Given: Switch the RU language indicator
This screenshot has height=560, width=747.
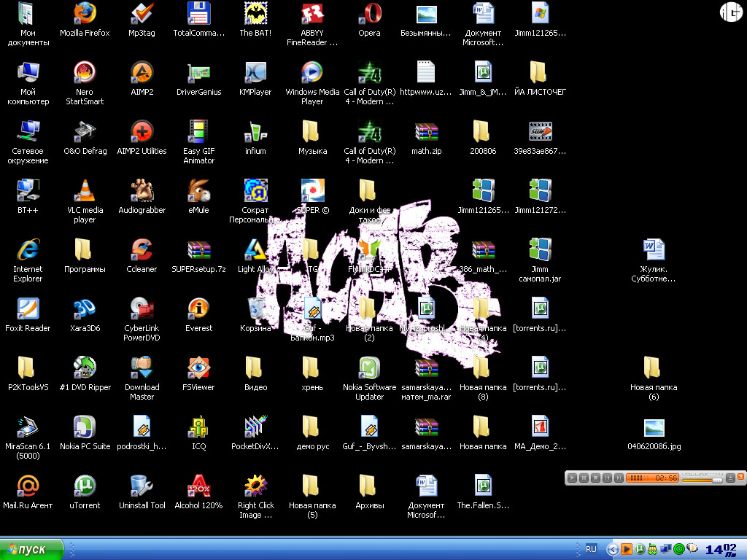Looking at the screenshot, I should pyautogui.click(x=591, y=549).
